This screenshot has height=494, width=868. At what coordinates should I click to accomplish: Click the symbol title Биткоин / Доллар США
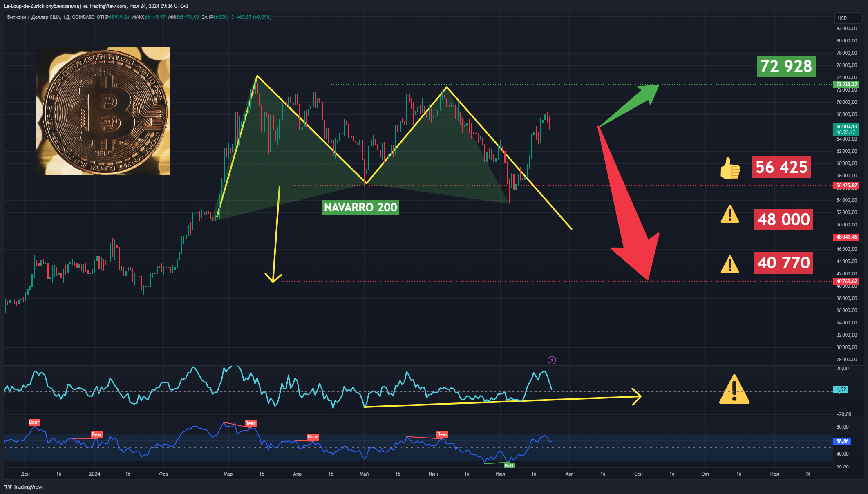pyautogui.click(x=34, y=17)
